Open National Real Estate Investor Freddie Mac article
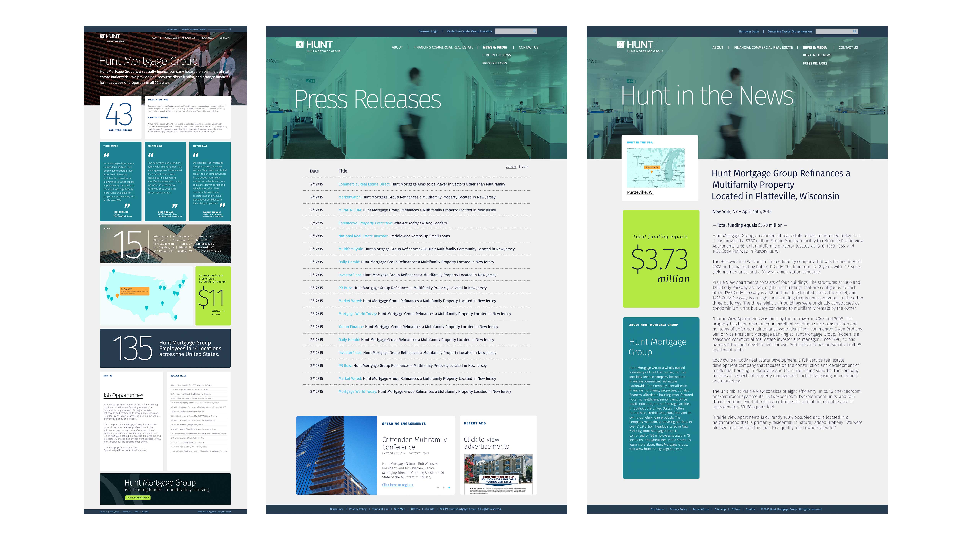Viewport: 980px width, 551px height. point(394,236)
